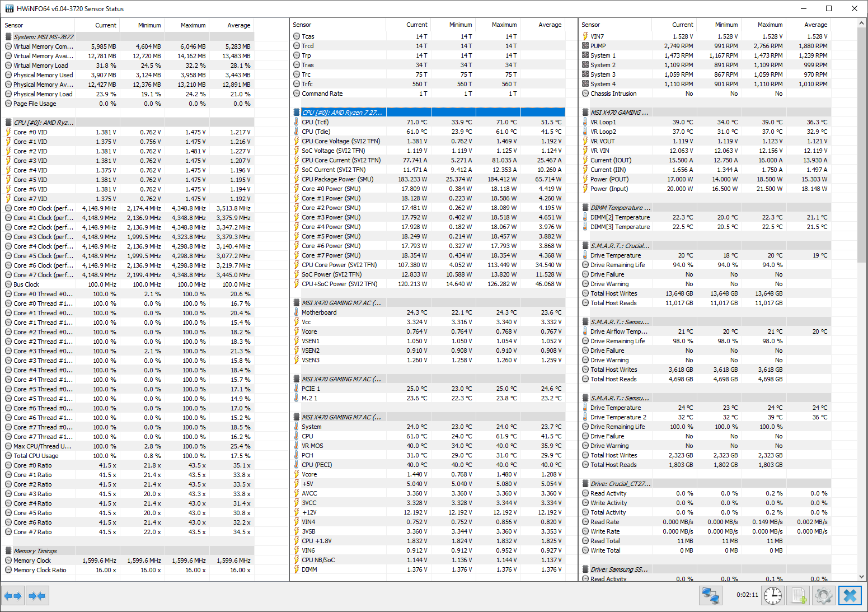The height and width of the screenshot is (612, 868).
Task: Click the thermometer icon next to VR Loop1
Action: click(x=585, y=122)
